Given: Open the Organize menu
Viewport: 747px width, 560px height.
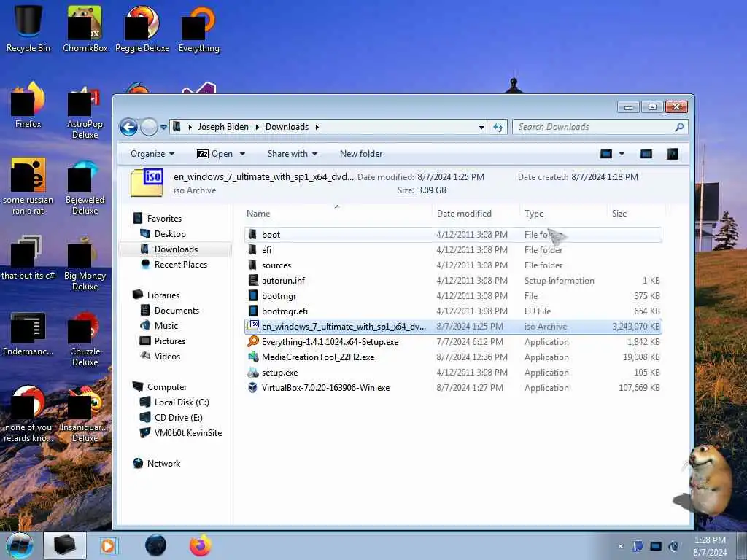Looking at the screenshot, I should click(x=152, y=154).
